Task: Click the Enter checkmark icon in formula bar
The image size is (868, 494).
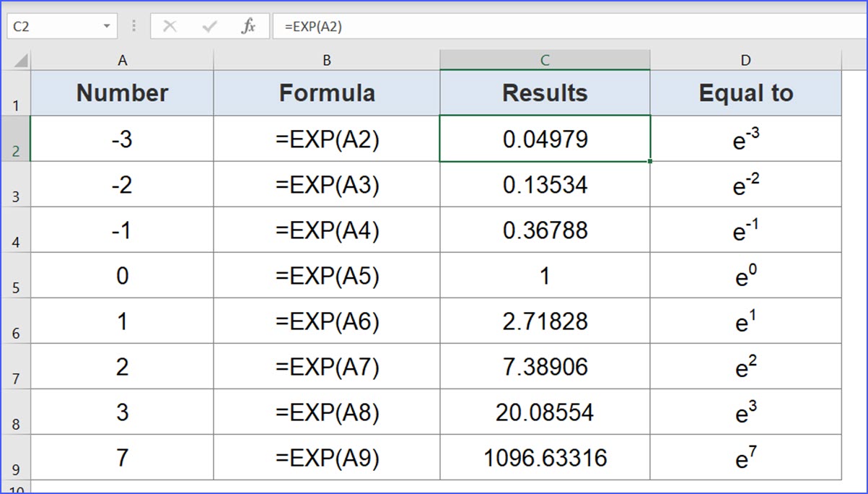Action: pos(210,27)
